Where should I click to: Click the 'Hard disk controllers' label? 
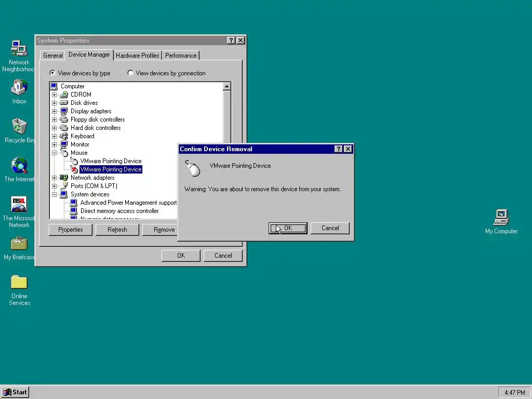96,128
